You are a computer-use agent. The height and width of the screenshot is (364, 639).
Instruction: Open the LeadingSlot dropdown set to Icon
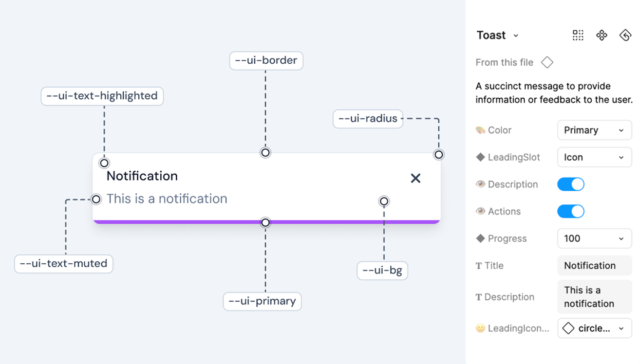click(x=594, y=157)
